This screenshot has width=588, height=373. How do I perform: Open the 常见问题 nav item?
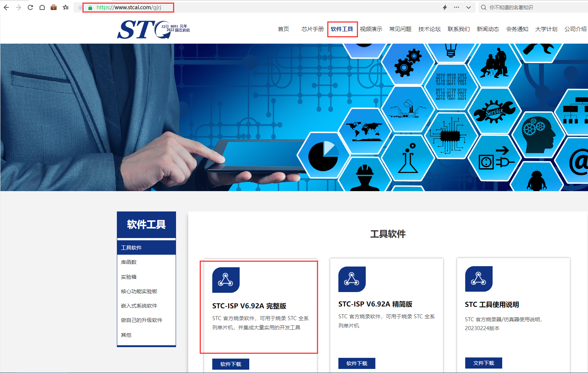coord(400,29)
